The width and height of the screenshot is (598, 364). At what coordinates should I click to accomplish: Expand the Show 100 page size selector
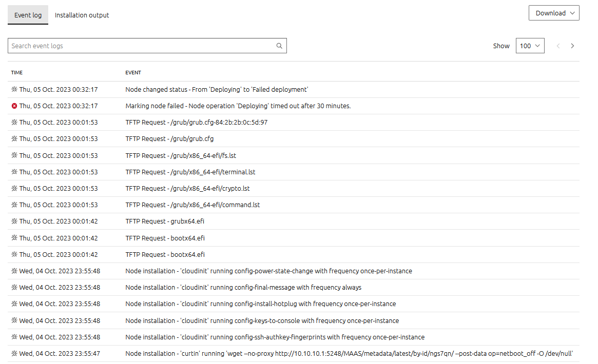530,46
